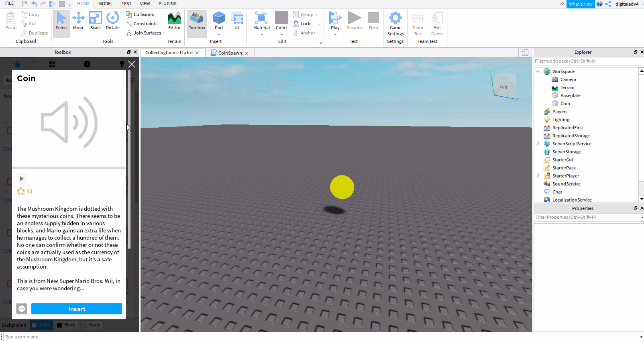Select SoundService in Explorer
Image resolution: width=644 pixels, height=342 pixels.
[x=566, y=184]
